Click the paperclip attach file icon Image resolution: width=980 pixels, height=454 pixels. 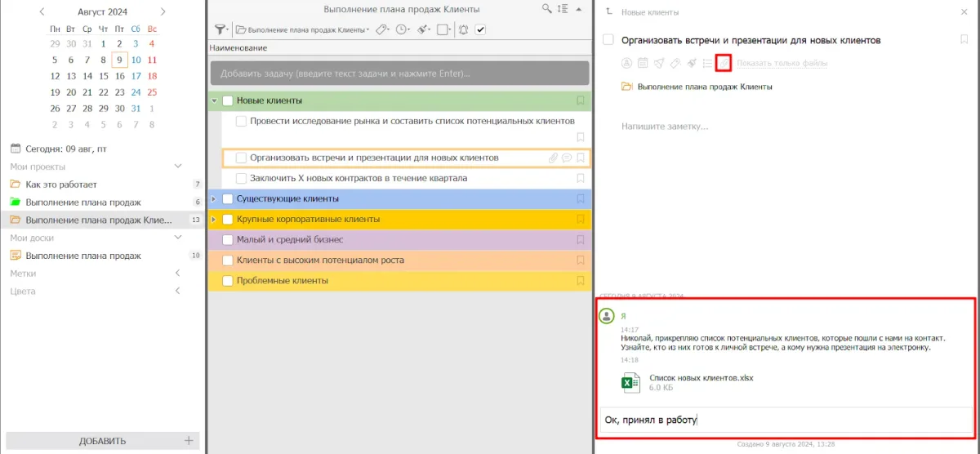pyautogui.click(x=723, y=63)
